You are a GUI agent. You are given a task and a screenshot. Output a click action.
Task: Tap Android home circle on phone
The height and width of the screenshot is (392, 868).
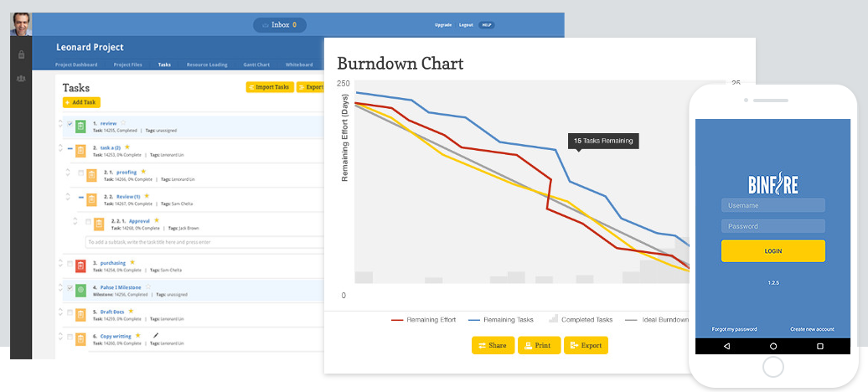[x=773, y=346]
